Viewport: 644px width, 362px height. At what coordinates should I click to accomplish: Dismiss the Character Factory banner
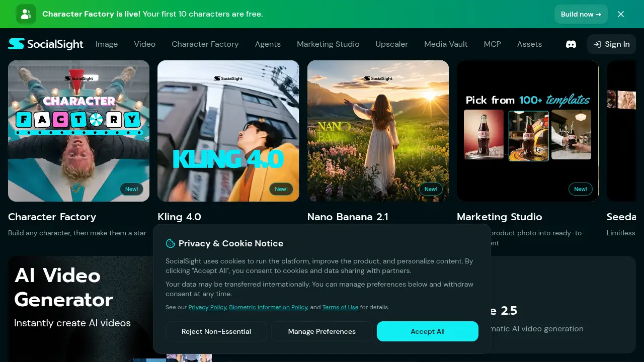tap(621, 14)
